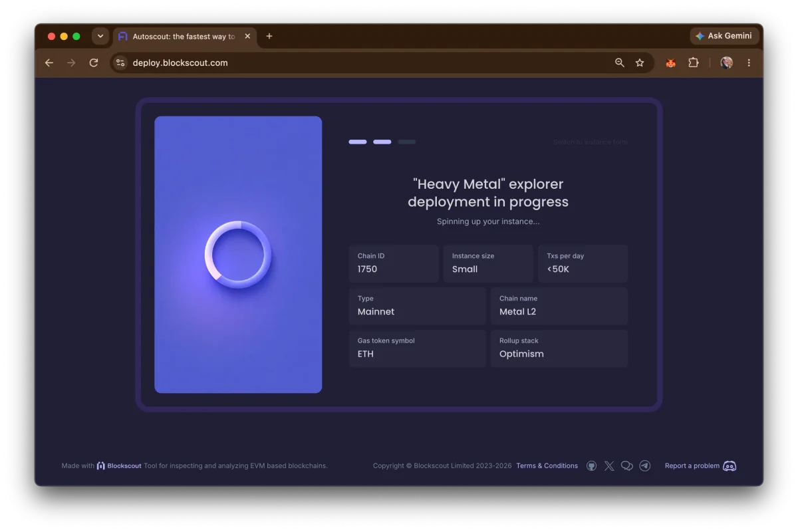The width and height of the screenshot is (798, 532).
Task: Open a new browser tab
Action: [x=269, y=37]
